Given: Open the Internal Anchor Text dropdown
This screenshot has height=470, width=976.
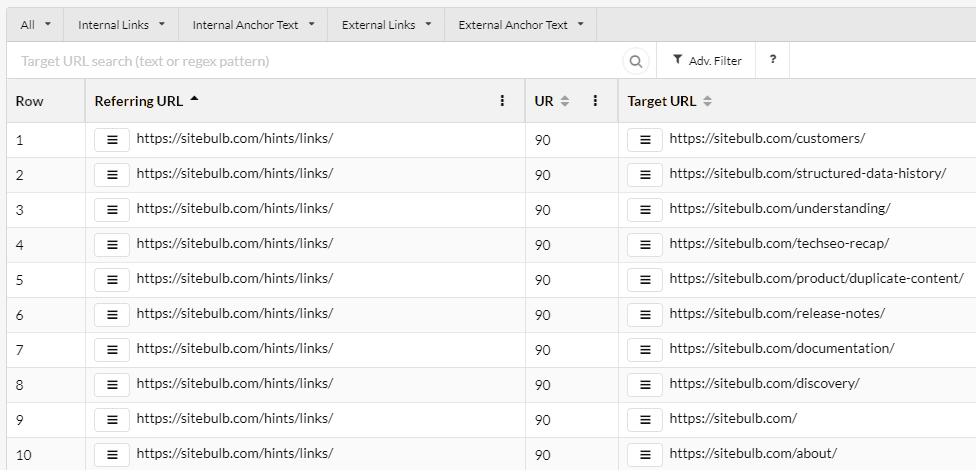Looking at the screenshot, I should (x=253, y=25).
